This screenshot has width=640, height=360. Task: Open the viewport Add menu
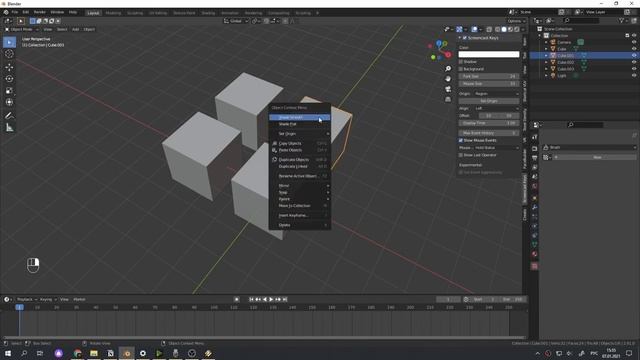pyautogui.click(x=76, y=29)
